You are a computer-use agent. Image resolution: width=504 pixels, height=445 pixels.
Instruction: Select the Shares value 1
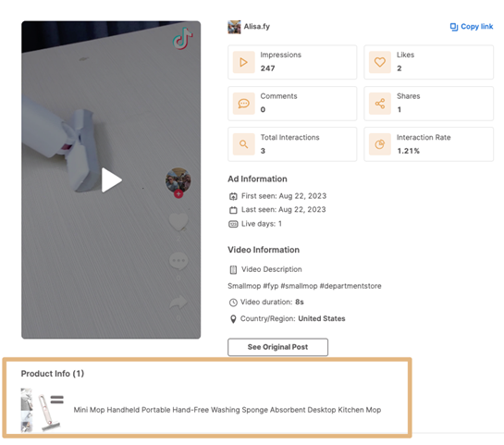tap(400, 110)
